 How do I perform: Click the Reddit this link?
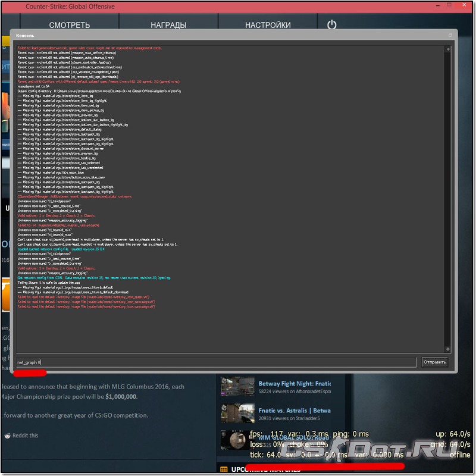pos(25,436)
